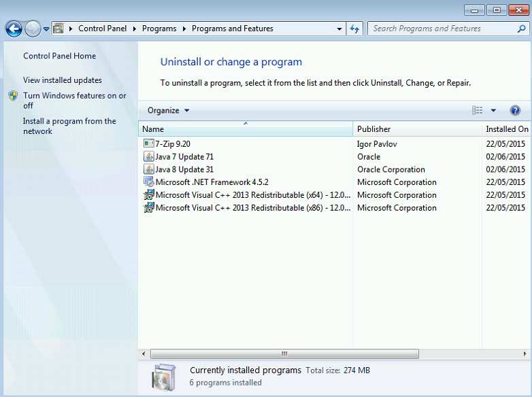Screen dimensions: 532x397
Task: Click the Visual C++ 2013 (x64) icon
Action: pyautogui.click(x=148, y=194)
